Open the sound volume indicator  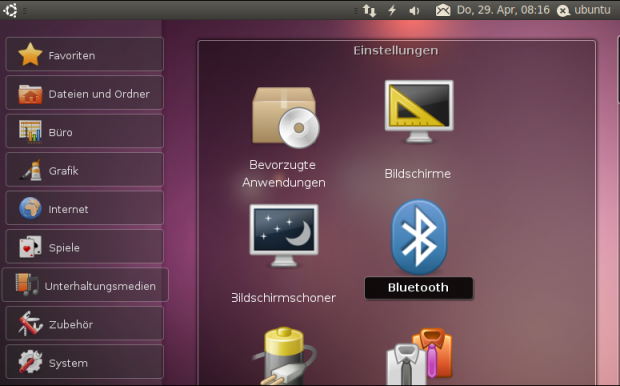[x=414, y=10]
